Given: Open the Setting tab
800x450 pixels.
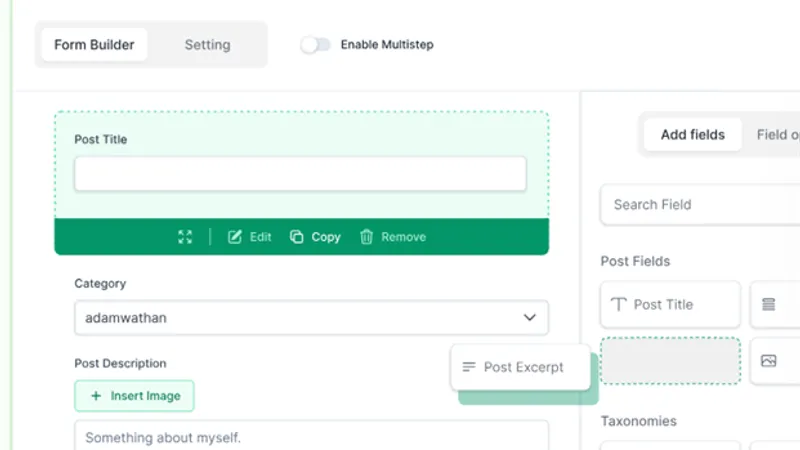Looking at the screenshot, I should tap(207, 45).
